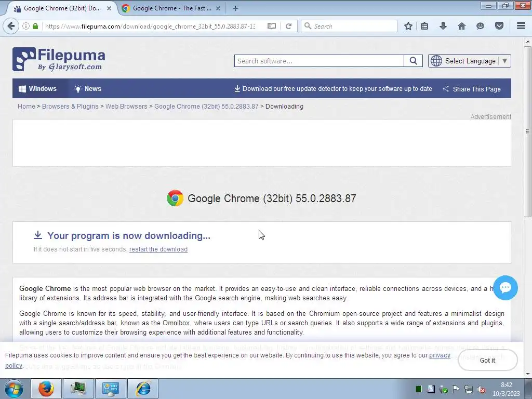Image resolution: width=532 pixels, height=399 pixels.
Task: Submit software search with magnifier button
Action: coord(413,61)
